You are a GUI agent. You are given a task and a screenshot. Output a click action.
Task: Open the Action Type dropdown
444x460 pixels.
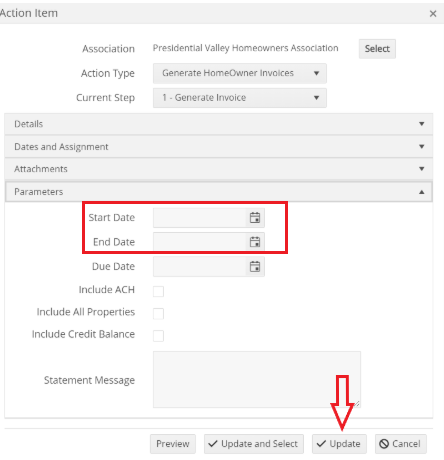click(240, 73)
